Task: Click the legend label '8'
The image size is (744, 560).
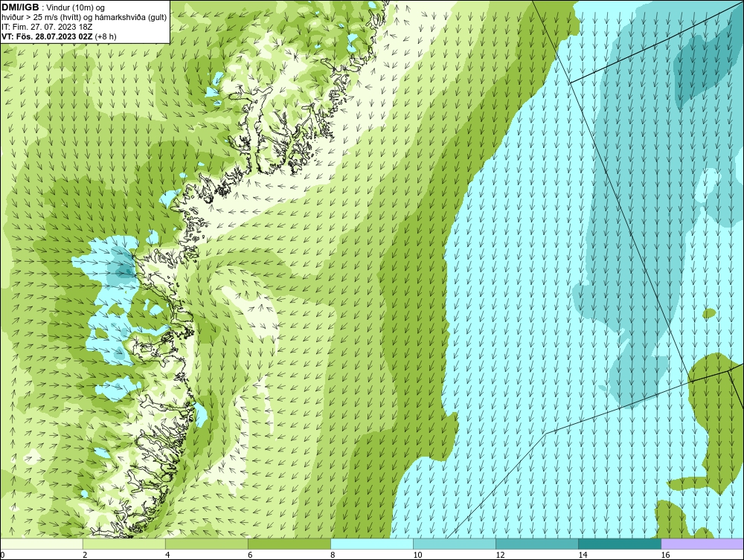Action: click(333, 555)
